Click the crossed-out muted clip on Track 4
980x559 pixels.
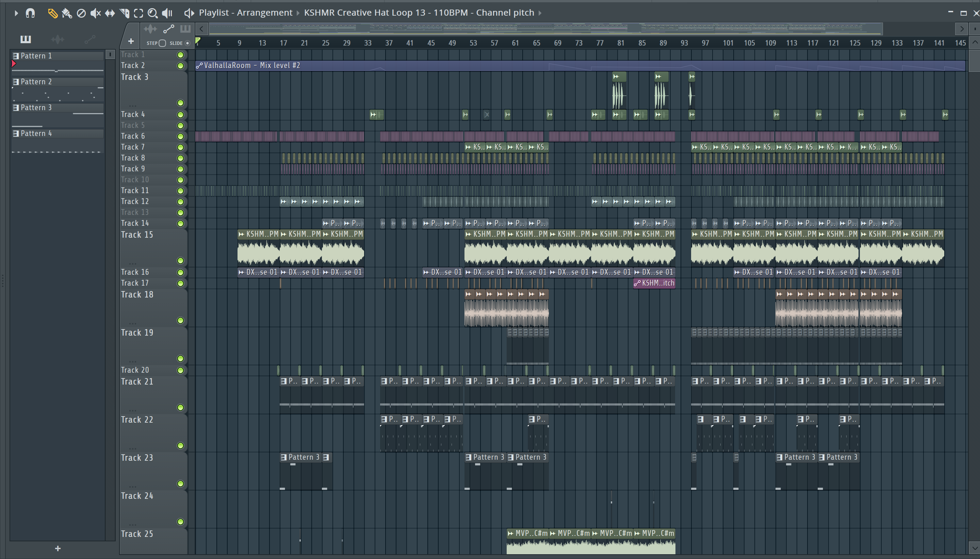click(486, 114)
